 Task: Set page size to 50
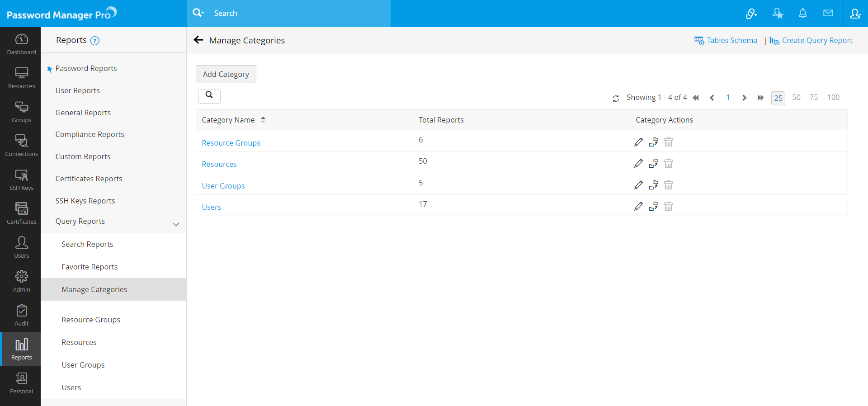click(x=796, y=97)
